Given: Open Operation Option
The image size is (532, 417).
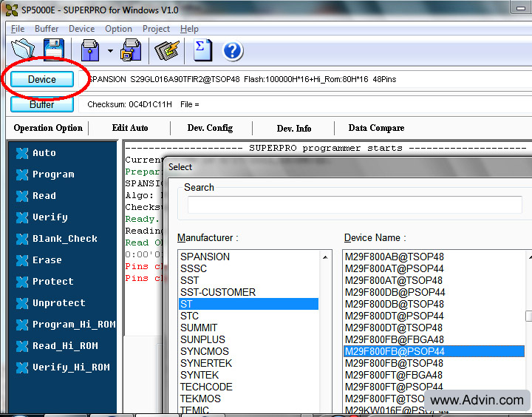Looking at the screenshot, I should pos(48,128).
